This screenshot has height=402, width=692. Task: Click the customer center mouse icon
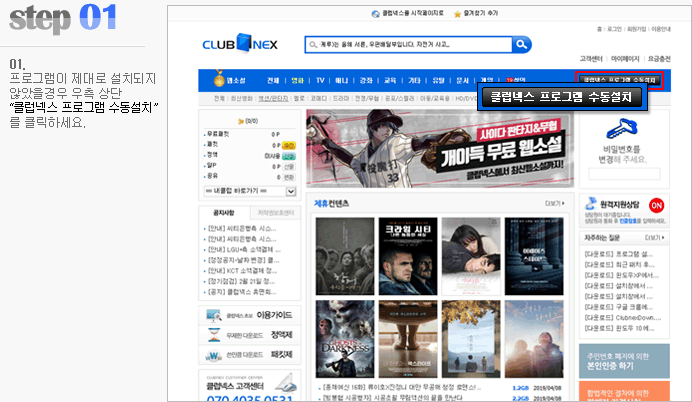click(x=285, y=383)
